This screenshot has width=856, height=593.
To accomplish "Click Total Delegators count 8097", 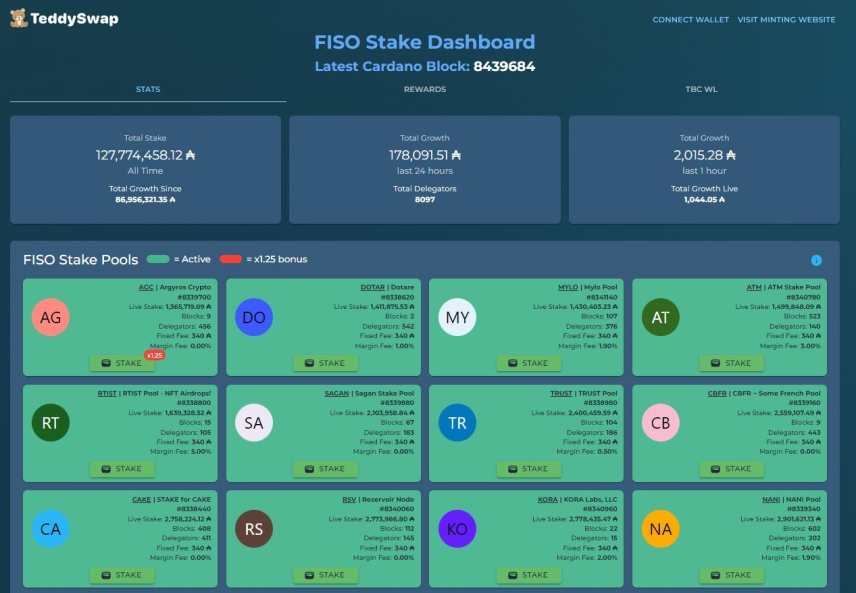I will pos(425,200).
